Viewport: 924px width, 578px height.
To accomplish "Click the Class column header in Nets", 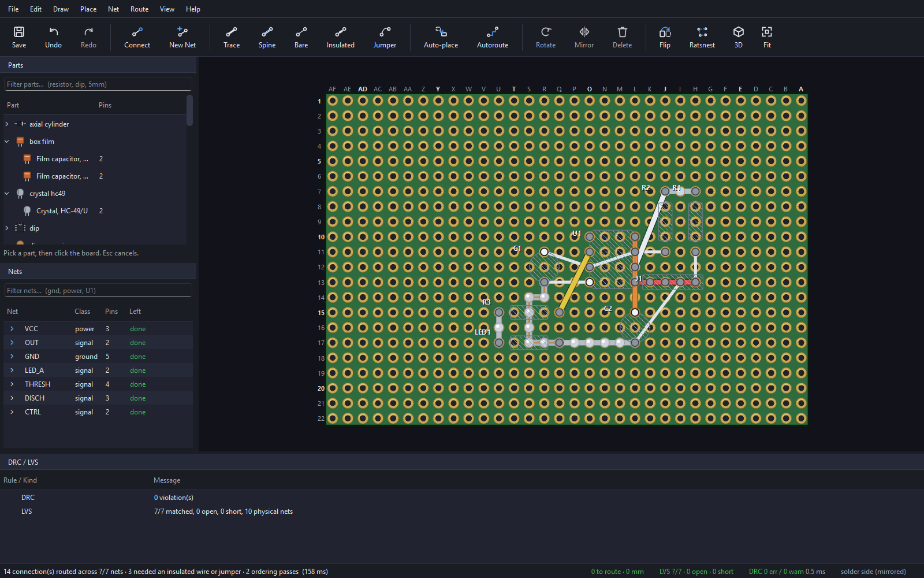I will coord(82,312).
